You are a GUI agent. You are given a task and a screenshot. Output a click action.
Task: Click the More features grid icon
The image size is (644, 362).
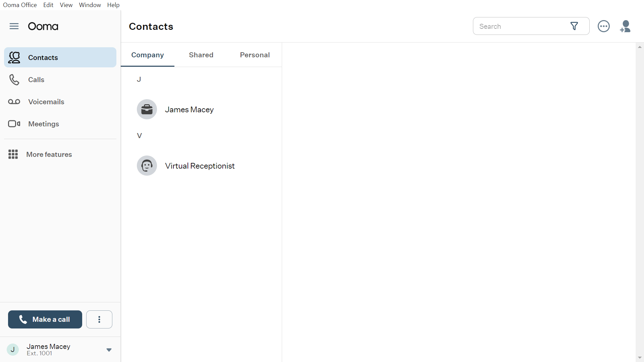coord(13,154)
